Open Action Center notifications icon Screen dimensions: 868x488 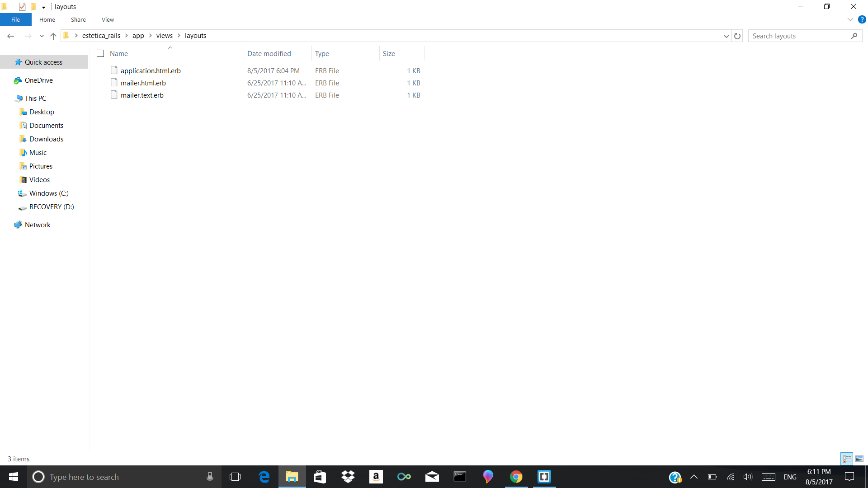coord(849,477)
